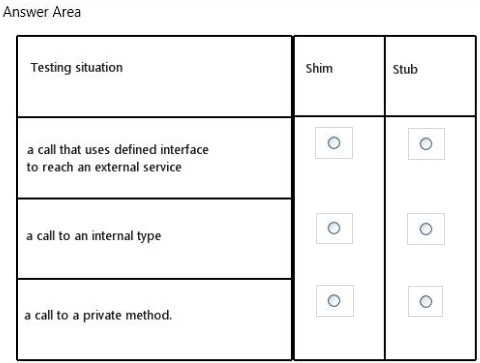Viewport: 480px width, 363px height.
Task: Choose Stub for the internal type call
Action: point(426,229)
